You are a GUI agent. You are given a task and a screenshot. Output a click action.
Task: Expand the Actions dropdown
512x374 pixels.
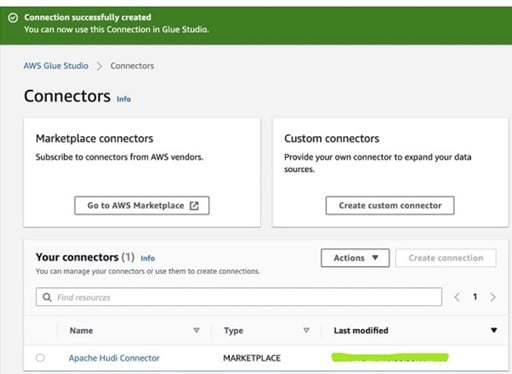click(x=355, y=258)
